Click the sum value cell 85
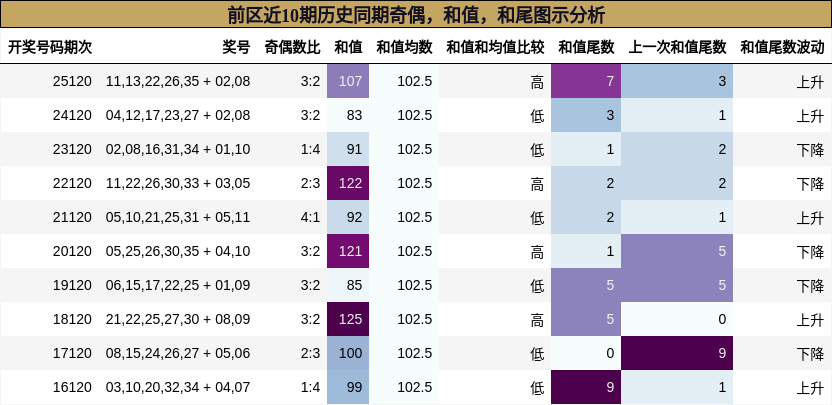This screenshot has height=405, width=832. (x=348, y=285)
